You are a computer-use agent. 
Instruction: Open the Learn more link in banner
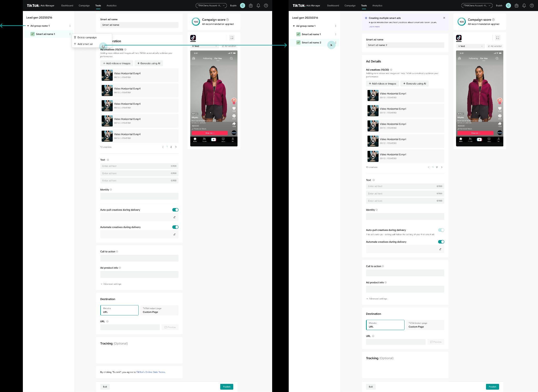374,27
